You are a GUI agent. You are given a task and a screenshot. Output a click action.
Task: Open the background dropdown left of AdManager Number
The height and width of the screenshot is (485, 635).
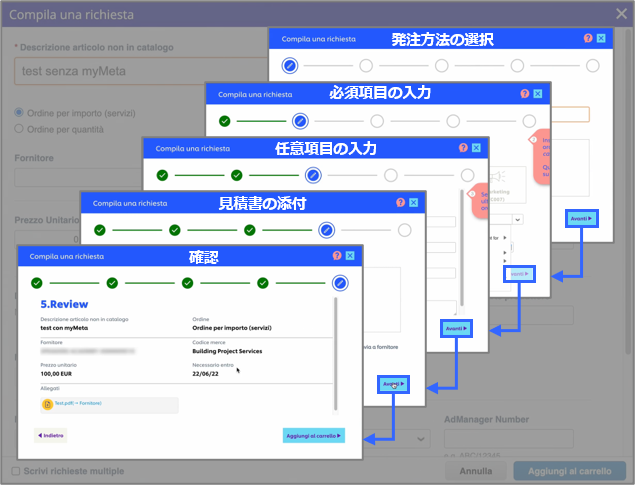[x=421, y=439]
